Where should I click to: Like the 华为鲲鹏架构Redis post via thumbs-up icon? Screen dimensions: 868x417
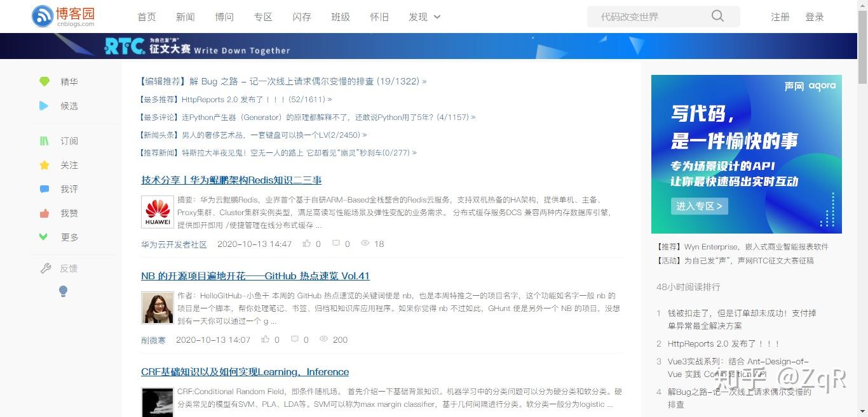[x=307, y=243]
